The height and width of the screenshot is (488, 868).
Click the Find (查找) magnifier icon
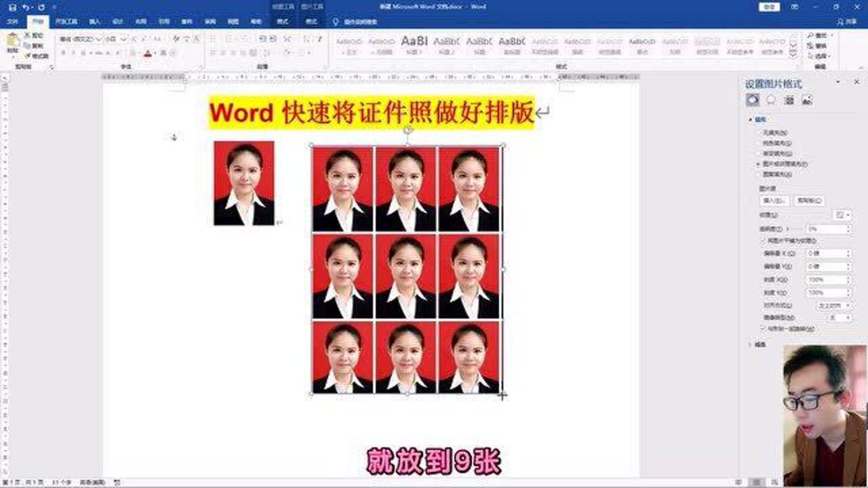tap(811, 35)
